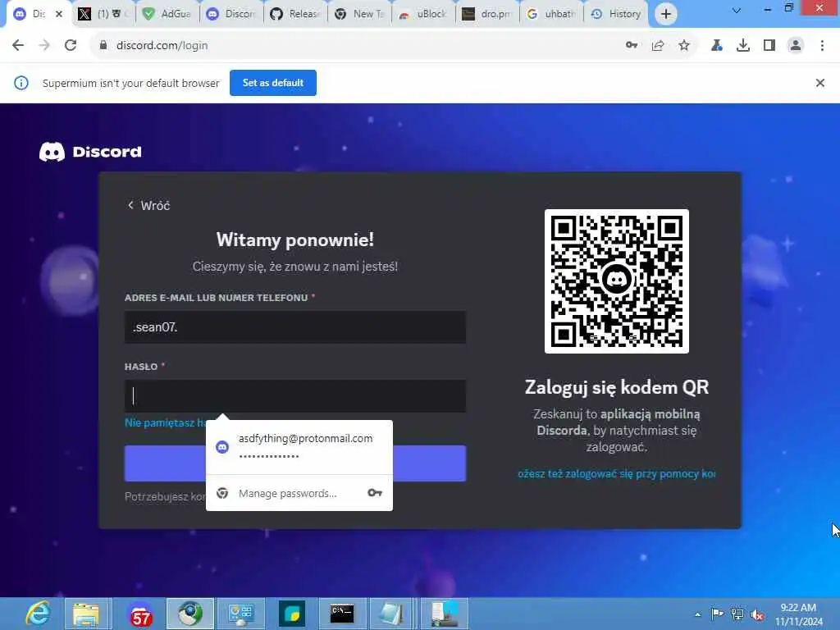
Task: Open the downloads icon in toolbar
Action: (743, 46)
